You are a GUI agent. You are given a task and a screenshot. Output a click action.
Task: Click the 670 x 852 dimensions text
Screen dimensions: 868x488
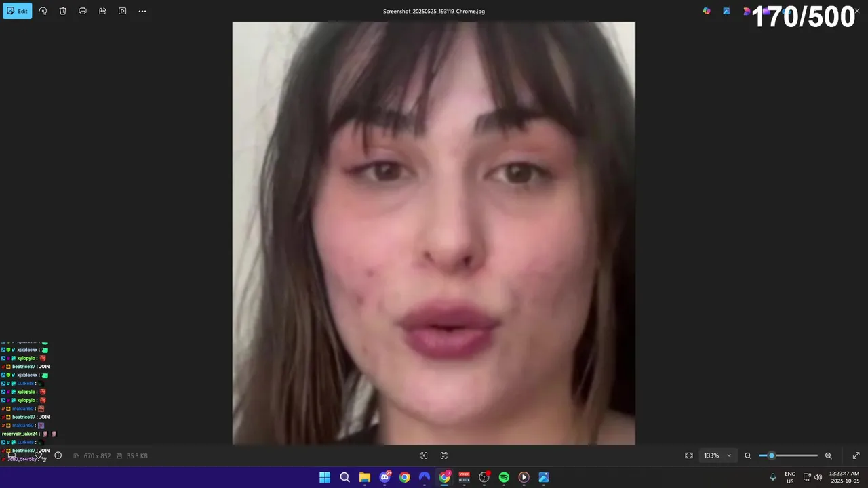[97, 456]
